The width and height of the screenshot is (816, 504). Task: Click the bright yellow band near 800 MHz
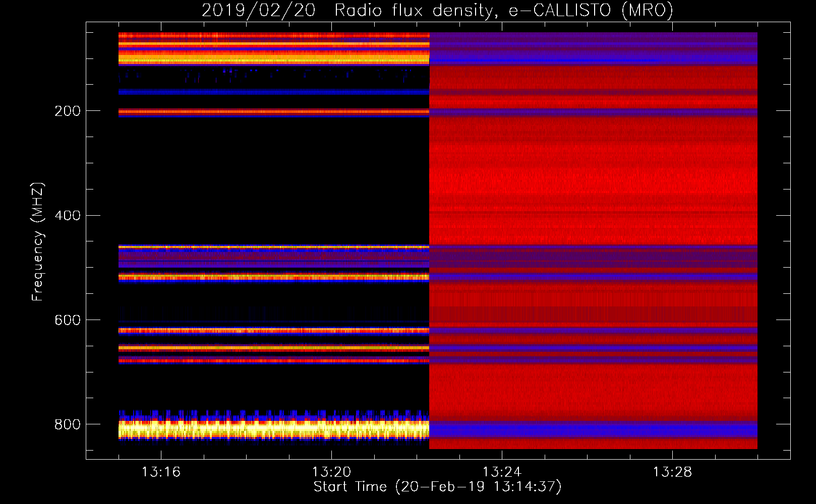274,429
